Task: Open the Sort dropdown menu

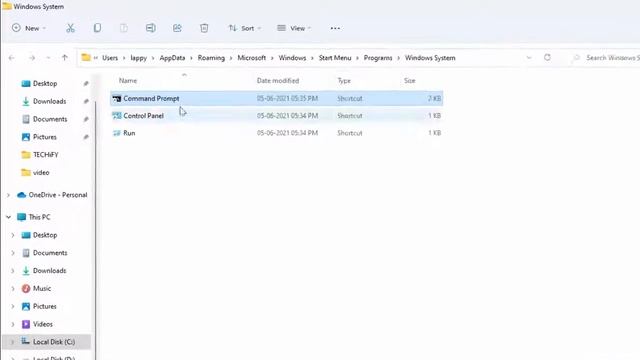Action: point(244,28)
